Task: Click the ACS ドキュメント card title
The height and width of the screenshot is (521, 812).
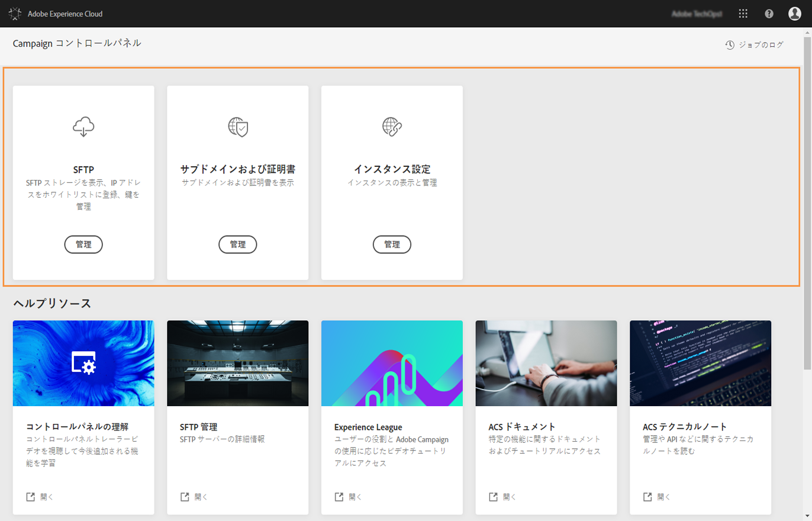Action: point(523,427)
